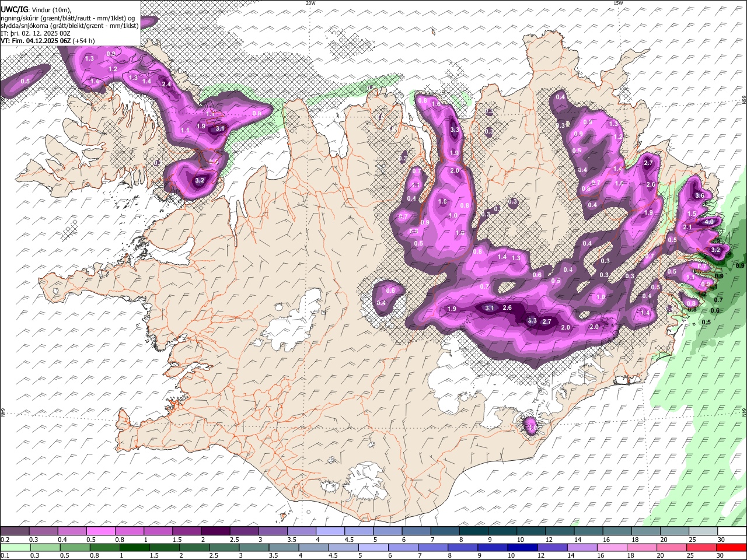Select the lavender swatch labeled 3.5 in the purple row
Screen dimensions: 747x560
click(302, 531)
